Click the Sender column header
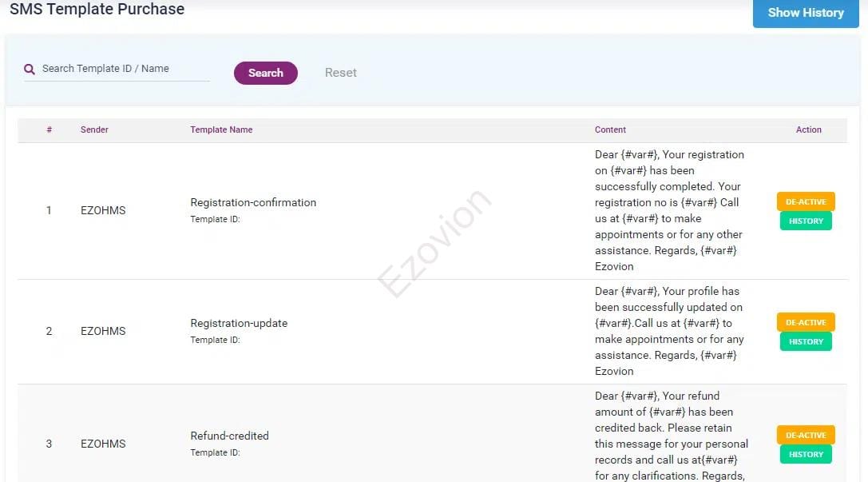Image resolution: width=868 pixels, height=482 pixels. pos(94,129)
